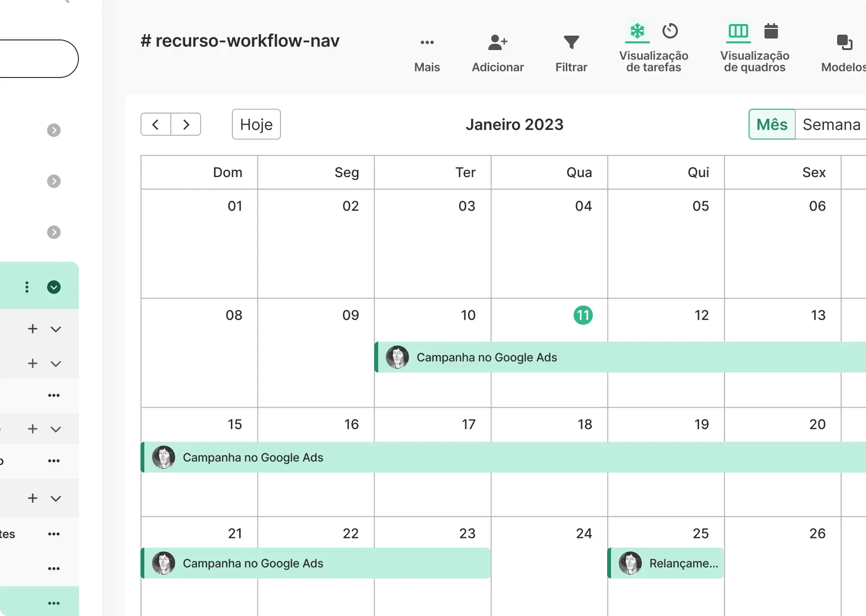Collapse the highlighted green sidebar section
Screen dimensions: 866x616
point(54,287)
